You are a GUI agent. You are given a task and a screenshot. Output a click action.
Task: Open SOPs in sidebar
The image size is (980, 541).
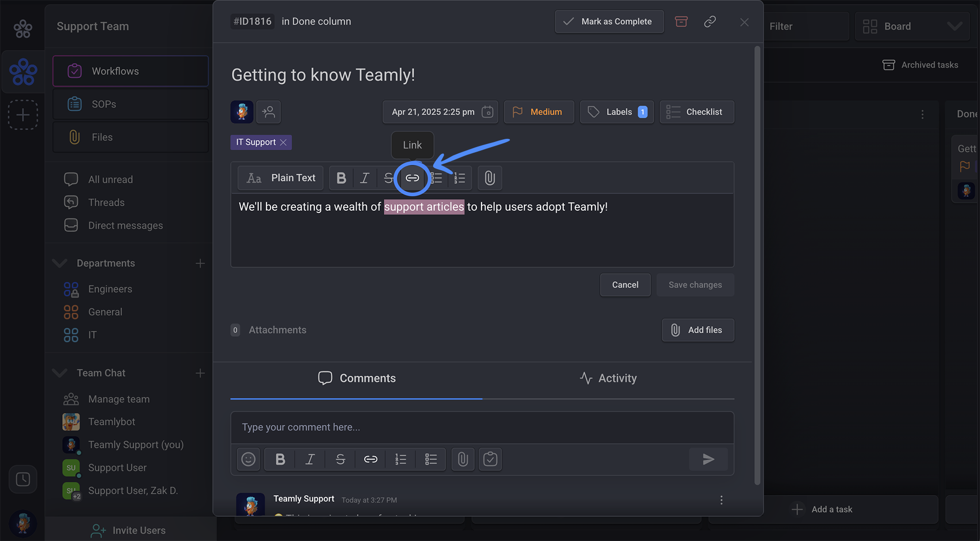[131, 104]
